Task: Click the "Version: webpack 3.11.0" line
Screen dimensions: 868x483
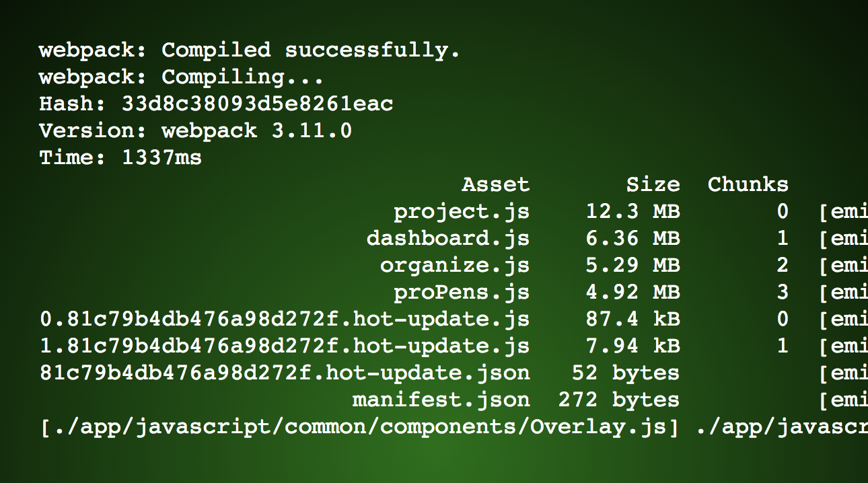Action: (x=195, y=131)
